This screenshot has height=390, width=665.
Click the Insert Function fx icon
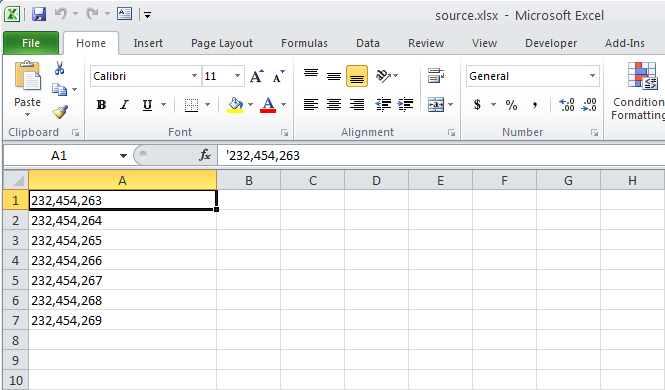point(205,156)
